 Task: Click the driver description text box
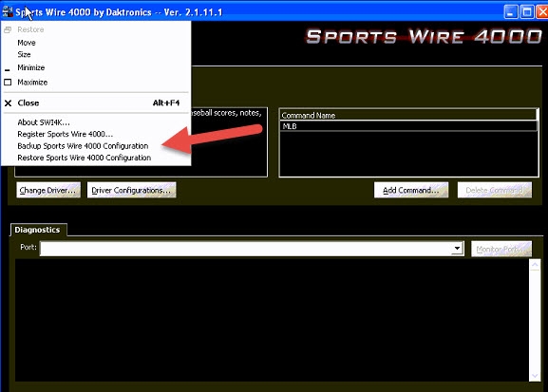pos(229,142)
